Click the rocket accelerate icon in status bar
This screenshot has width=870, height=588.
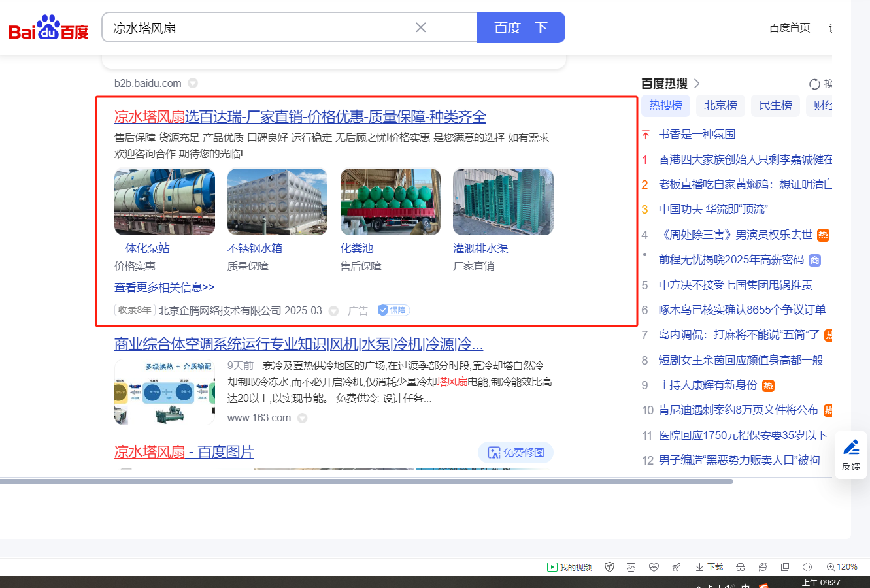(x=677, y=567)
